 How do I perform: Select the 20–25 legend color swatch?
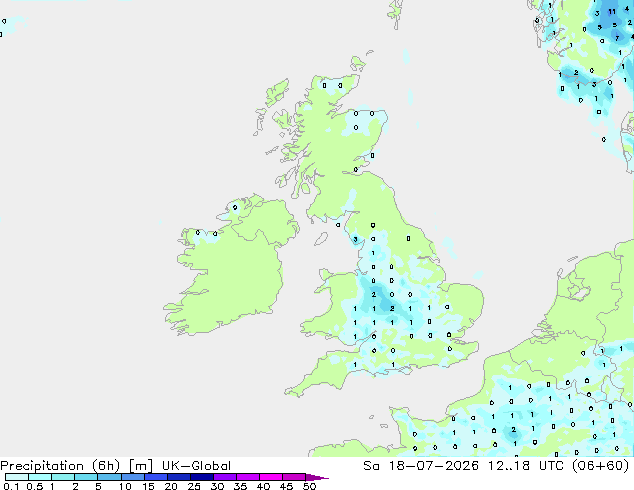click(x=179, y=477)
